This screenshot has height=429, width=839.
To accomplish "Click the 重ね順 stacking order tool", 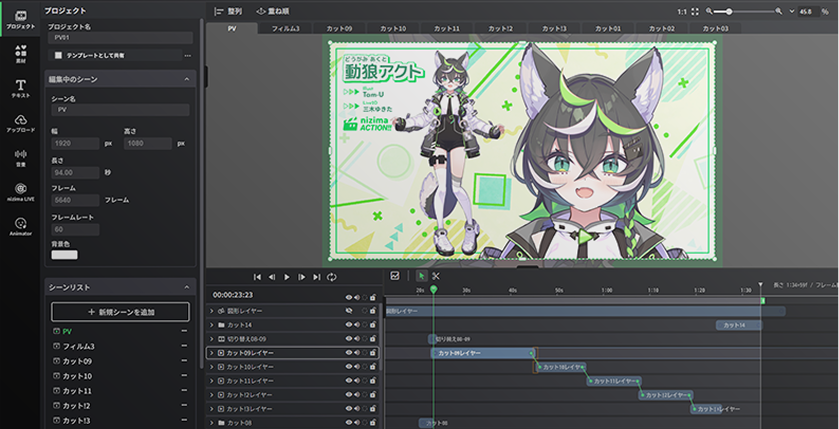I will click(x=273, y=11).
